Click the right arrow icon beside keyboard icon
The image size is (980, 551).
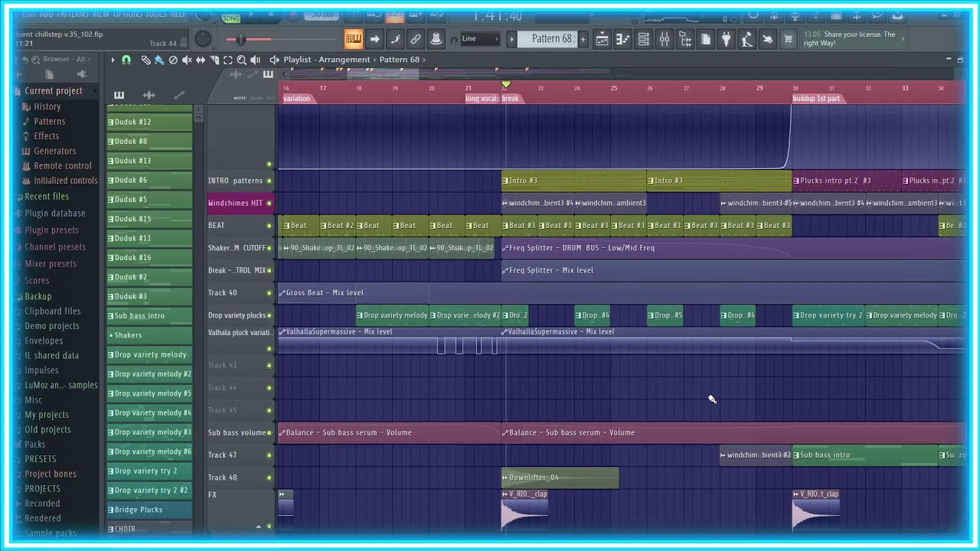tap(374, 39)
